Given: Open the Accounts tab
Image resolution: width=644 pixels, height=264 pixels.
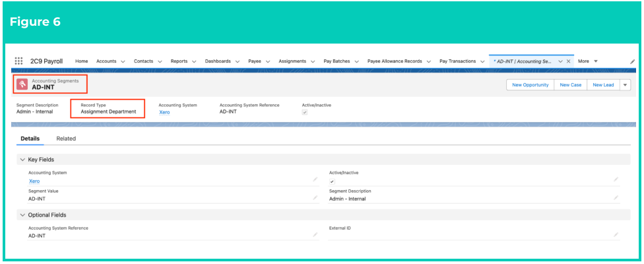Looking at the screenshot, I should point(106,61).
